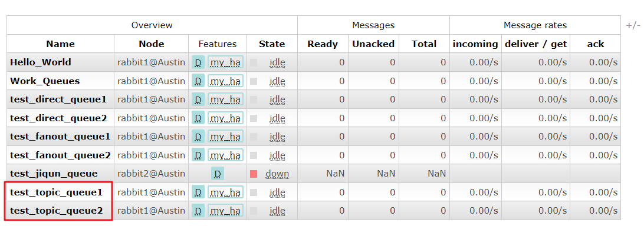Open my_ha policy tag for Work_Queues
This screenshot has width=644, height=226.
coord(225,81)
